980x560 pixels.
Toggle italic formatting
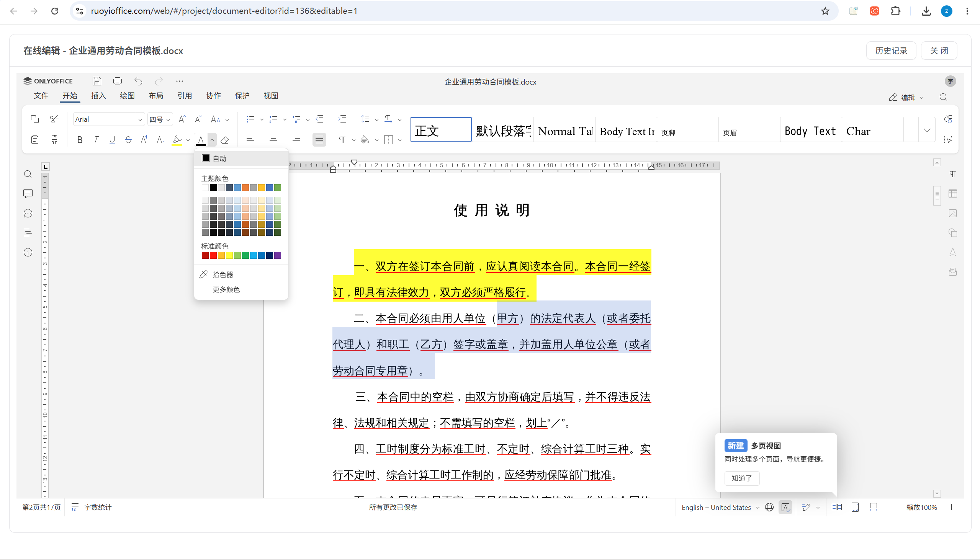tap(96, 140)
